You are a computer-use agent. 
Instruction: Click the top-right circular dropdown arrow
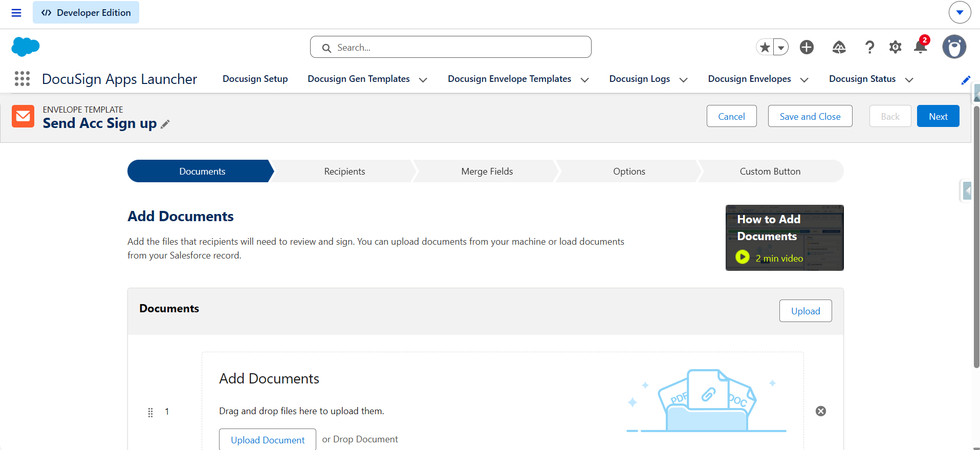pos(960,12)
